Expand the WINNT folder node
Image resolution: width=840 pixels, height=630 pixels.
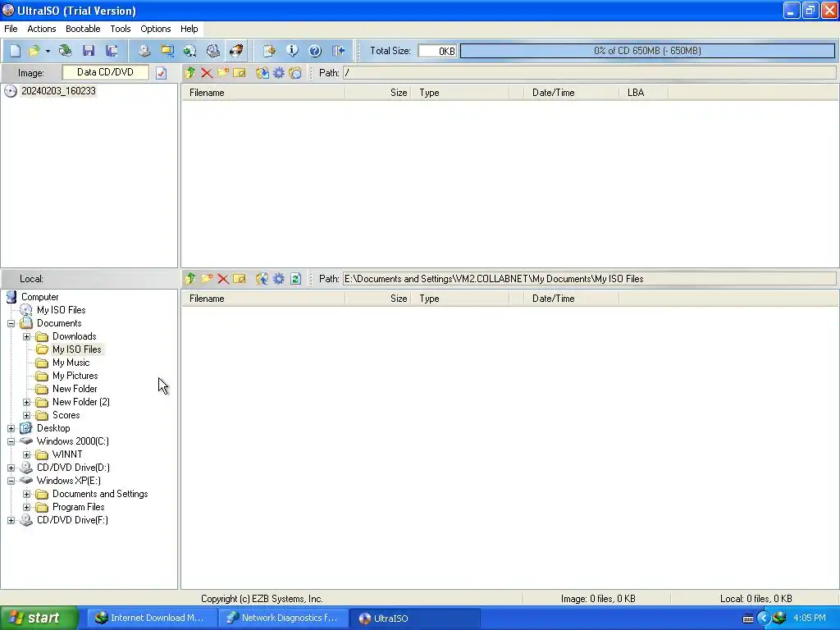[27, 454]
